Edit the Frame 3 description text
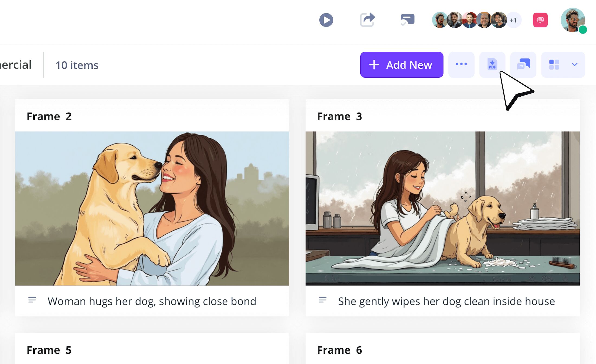The image size is (596, 364). [x=446, y=301]
